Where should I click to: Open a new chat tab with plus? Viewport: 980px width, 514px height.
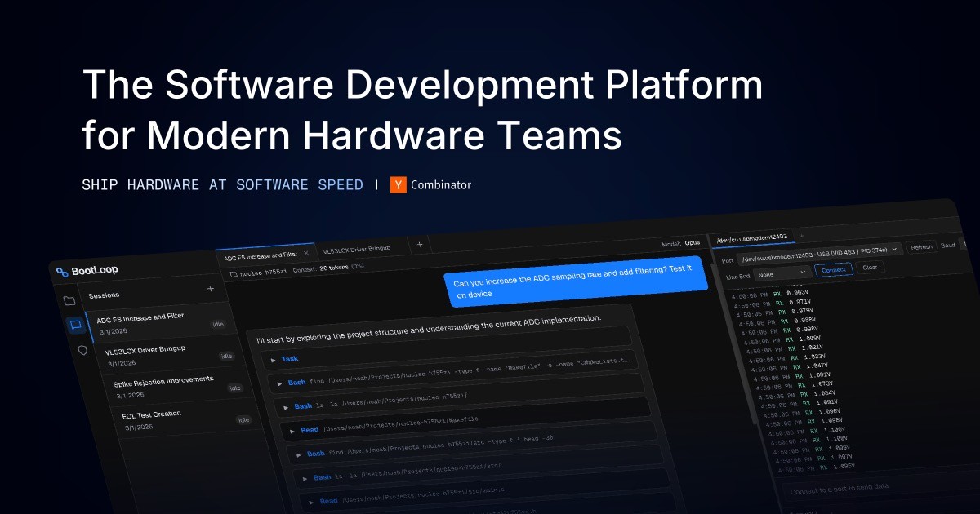tap(420, 244)
